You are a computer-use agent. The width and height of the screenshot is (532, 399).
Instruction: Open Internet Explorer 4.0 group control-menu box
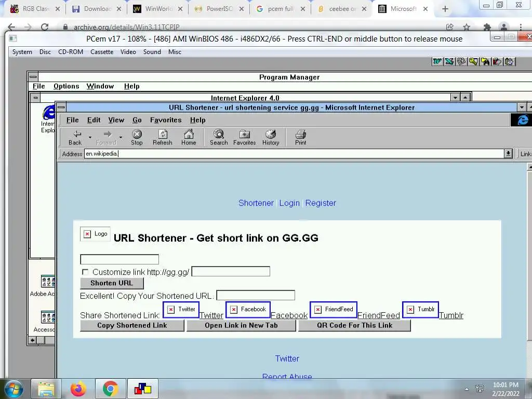coord(36,98)
